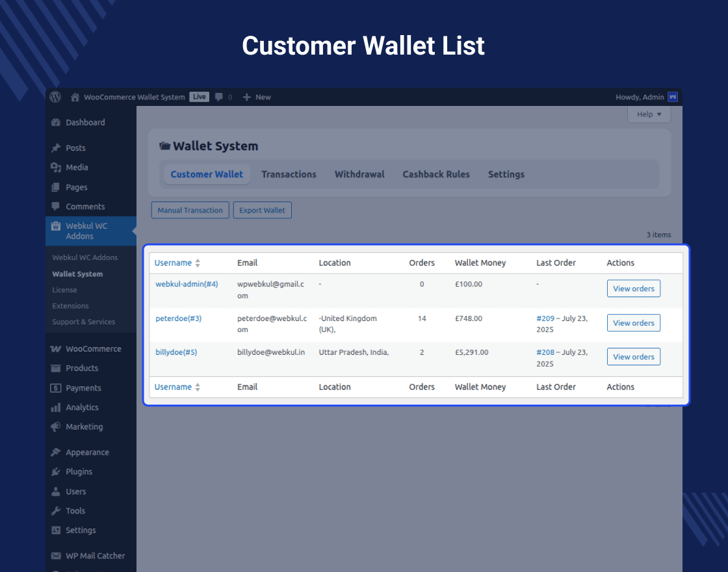The width and height of the screenshot is (728, 572).
Task: Open webkul-admin(#4) user link
Action: (187, 284)
